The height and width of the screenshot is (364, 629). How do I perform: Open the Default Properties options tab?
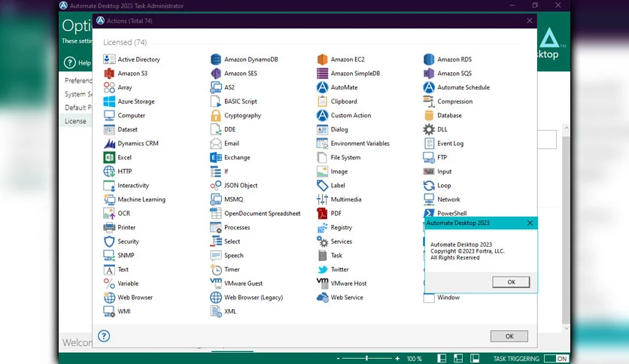pyautogui.click(x=77, y=108)
